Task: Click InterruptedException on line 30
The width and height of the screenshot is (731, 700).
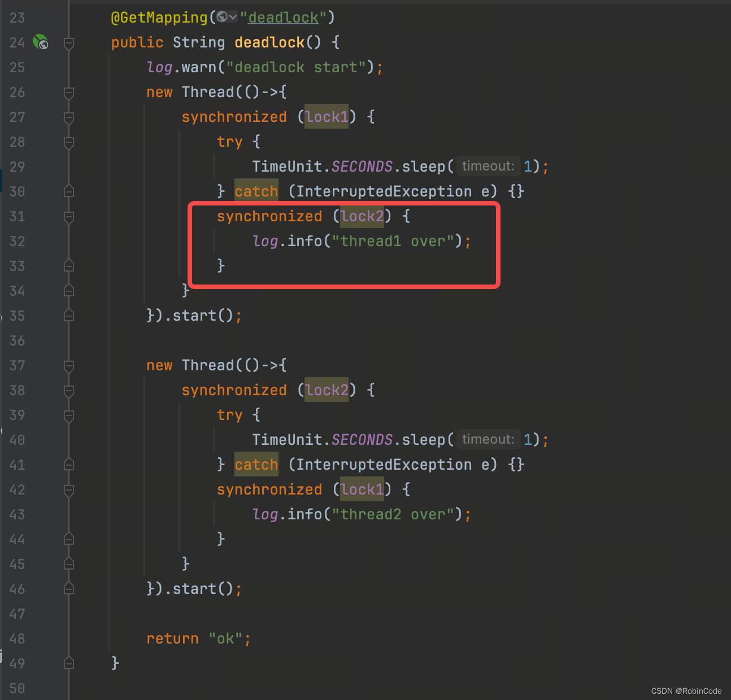Action: click(384, 191)
